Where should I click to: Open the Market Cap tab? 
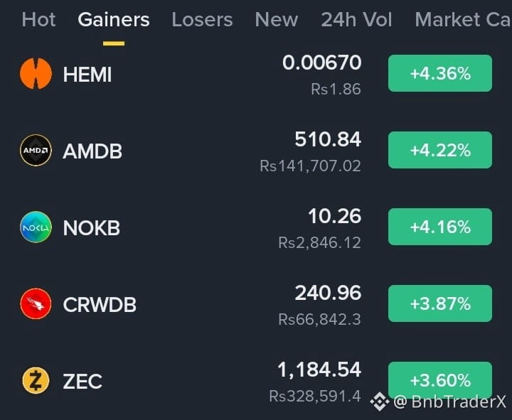(463, 20)
